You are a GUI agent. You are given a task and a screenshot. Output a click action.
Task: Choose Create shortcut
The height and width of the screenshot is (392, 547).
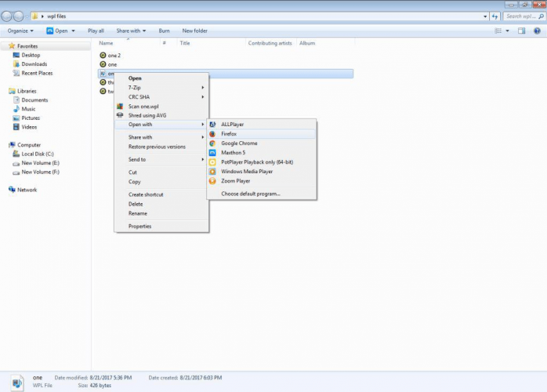pyautogui.click(x=161, y=194)
